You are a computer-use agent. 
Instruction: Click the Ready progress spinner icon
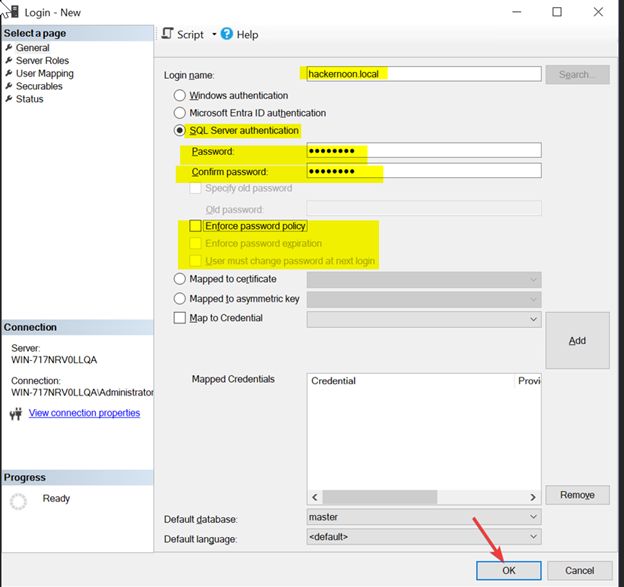click(x=18, y=501)
